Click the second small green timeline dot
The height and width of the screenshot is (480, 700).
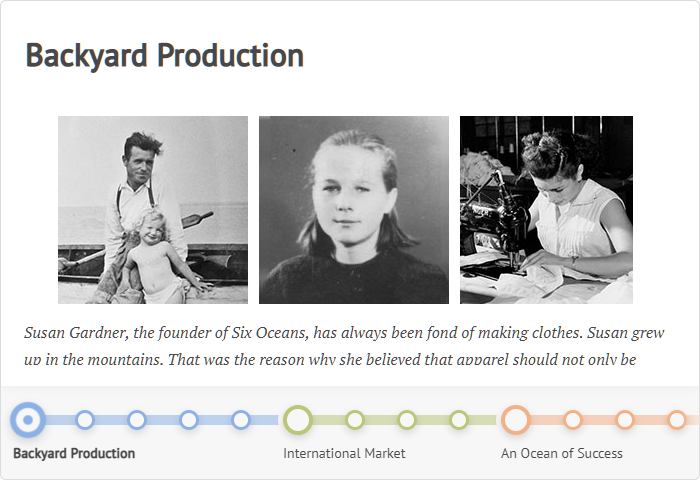(407, 420)
